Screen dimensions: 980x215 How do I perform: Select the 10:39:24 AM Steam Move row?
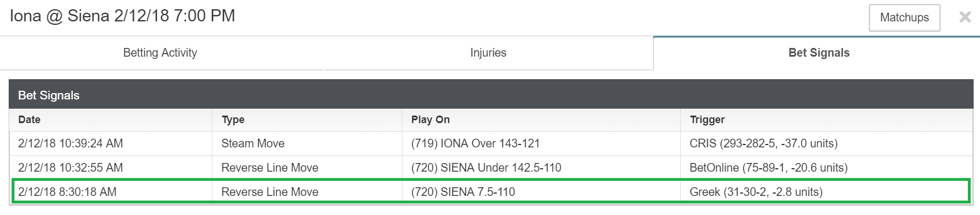click(x=491, y=143)
